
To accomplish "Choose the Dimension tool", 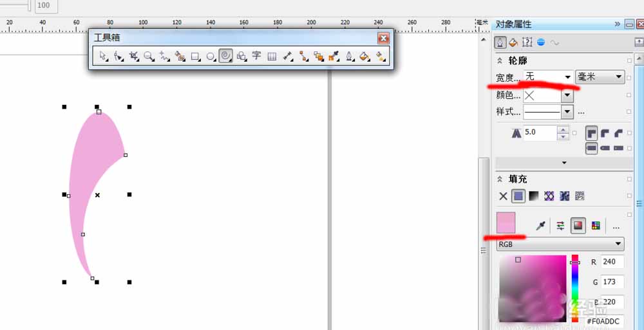I will click(x=288, y=56).
